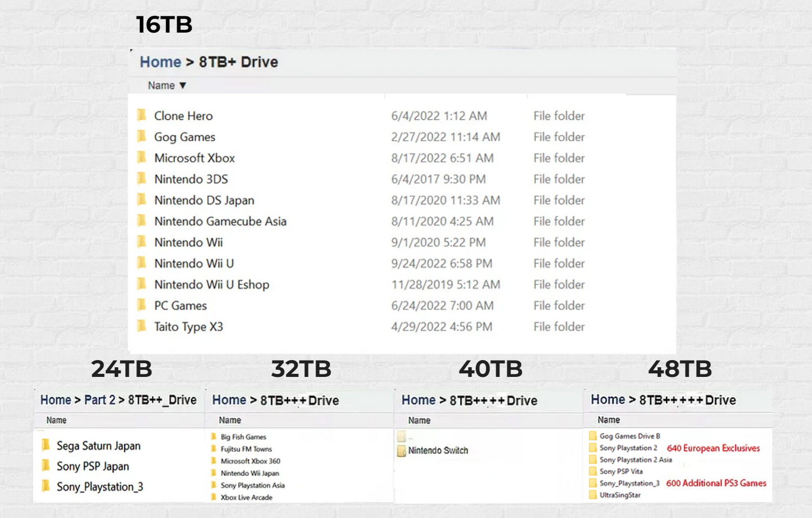812x518 pixels.
Task: Click the Sega Saturn Japan folder icon
Action: [x=46, y=445]
